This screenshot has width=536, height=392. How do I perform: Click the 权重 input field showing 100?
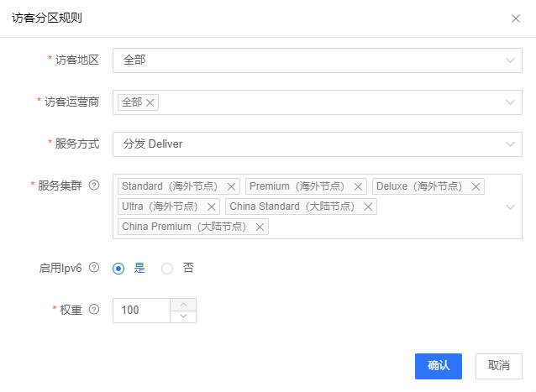point(141,311)
